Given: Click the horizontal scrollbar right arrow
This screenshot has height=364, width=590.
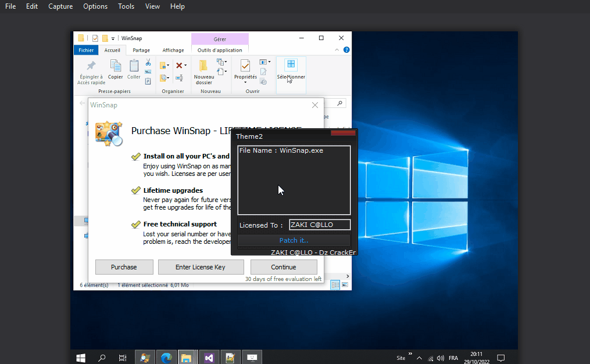Looking at the screenshot, I should point(348,276).
